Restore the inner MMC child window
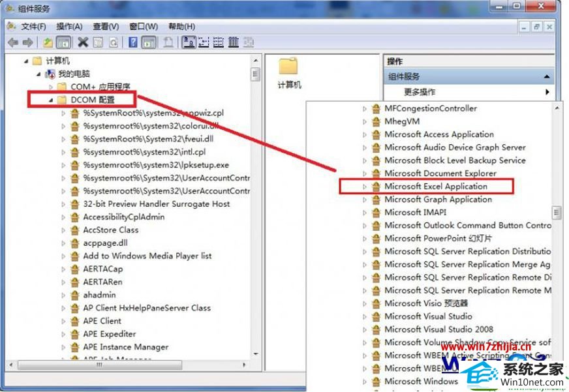The image size is (569, 392). pos(537,27)
